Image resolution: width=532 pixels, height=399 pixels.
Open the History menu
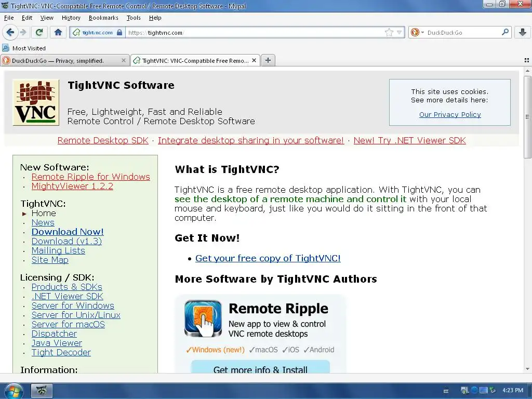coord(71,18)
